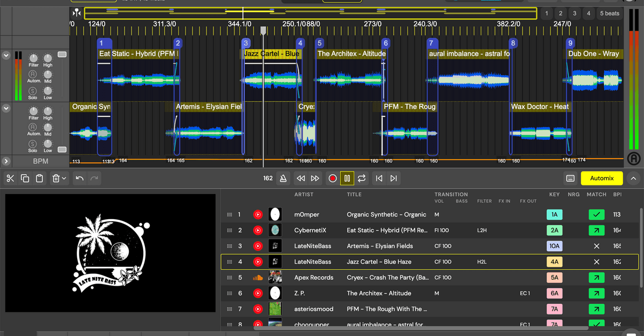
Task: Pause playback using the highlighted pause button
Action: (x=347, y=178)
